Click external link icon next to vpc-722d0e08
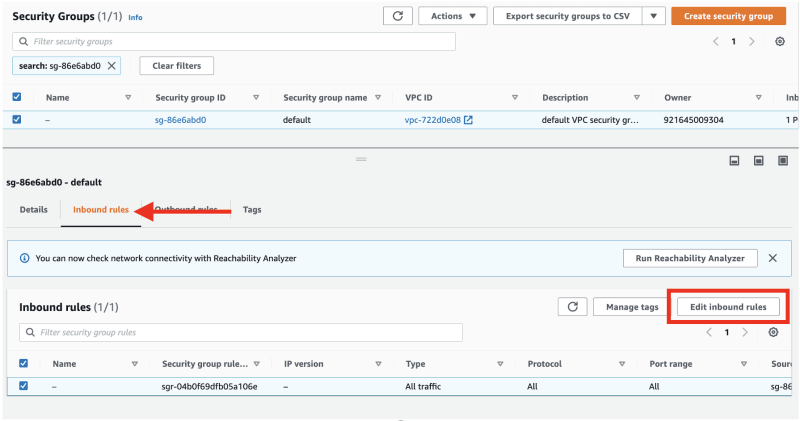This screenshot has height=421, width=800. coord(468,120)
